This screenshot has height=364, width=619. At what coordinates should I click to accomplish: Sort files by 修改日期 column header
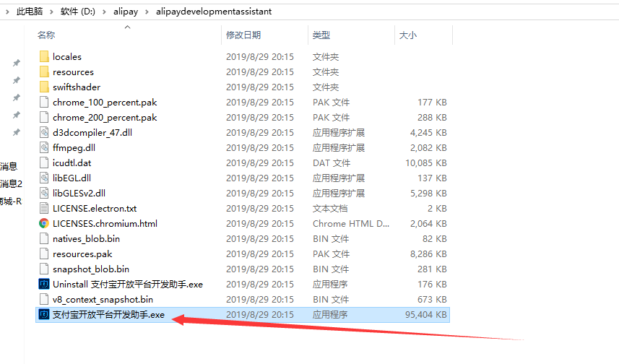243,35
